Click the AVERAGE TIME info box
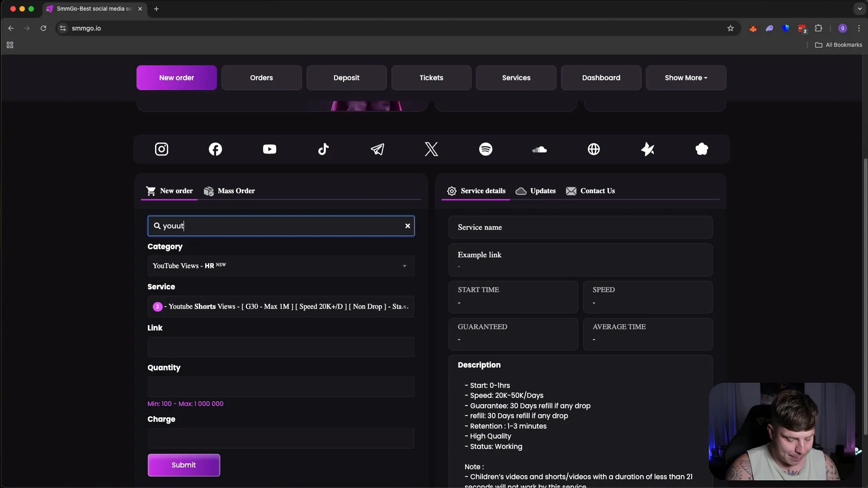868x488 pixels. coord(648,334)
